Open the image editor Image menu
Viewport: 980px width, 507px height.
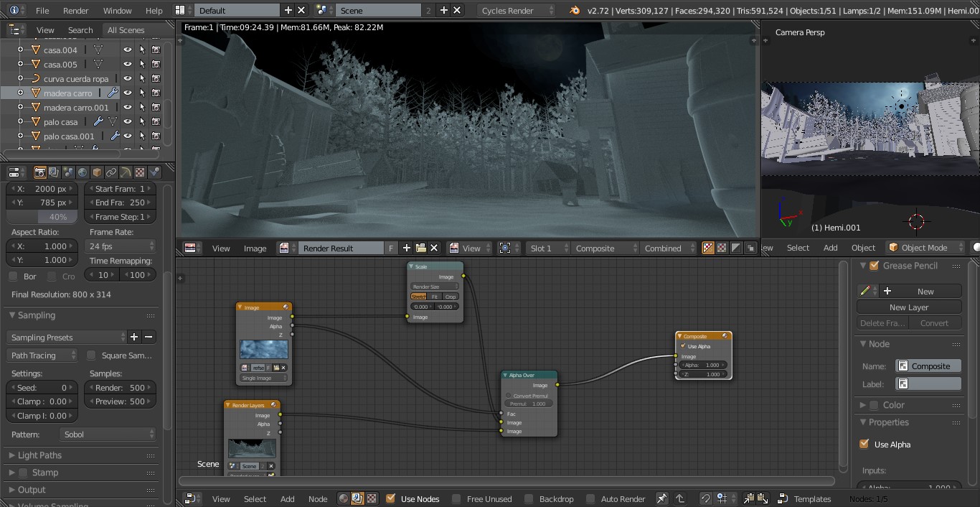[255, 248]
